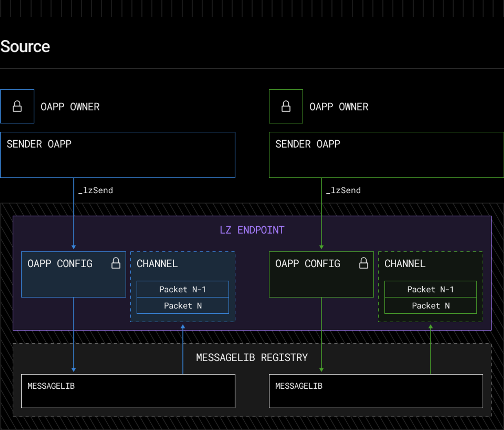The image size is (504, 430).
Task: Click the green CHANNEL label
Action: coord(405,264)
